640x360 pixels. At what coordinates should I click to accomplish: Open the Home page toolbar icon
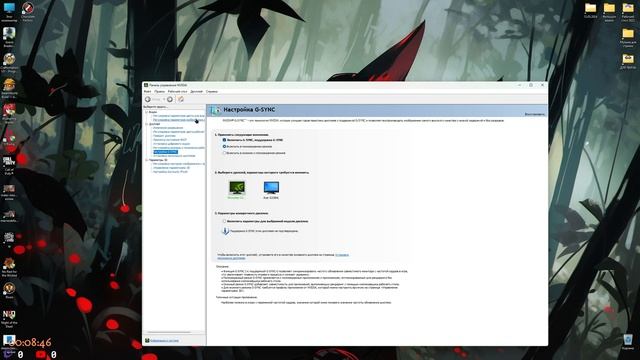tap(180, 99)
